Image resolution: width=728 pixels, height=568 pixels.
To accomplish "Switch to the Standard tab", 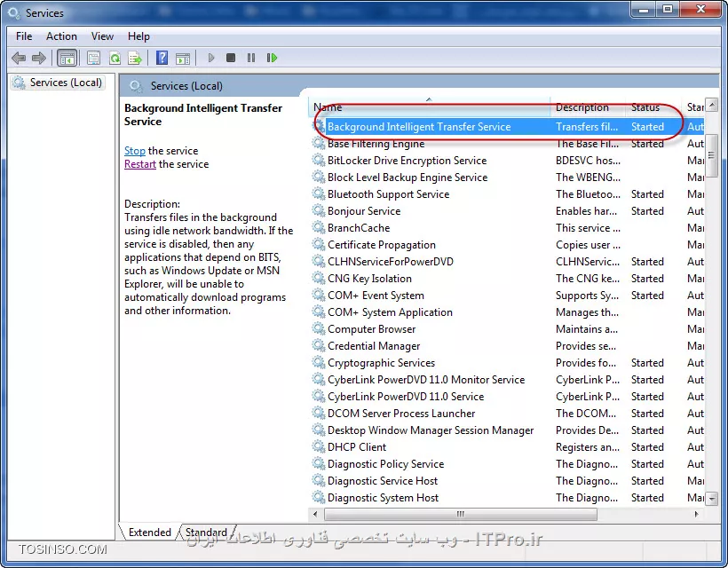I will [206, 532].
